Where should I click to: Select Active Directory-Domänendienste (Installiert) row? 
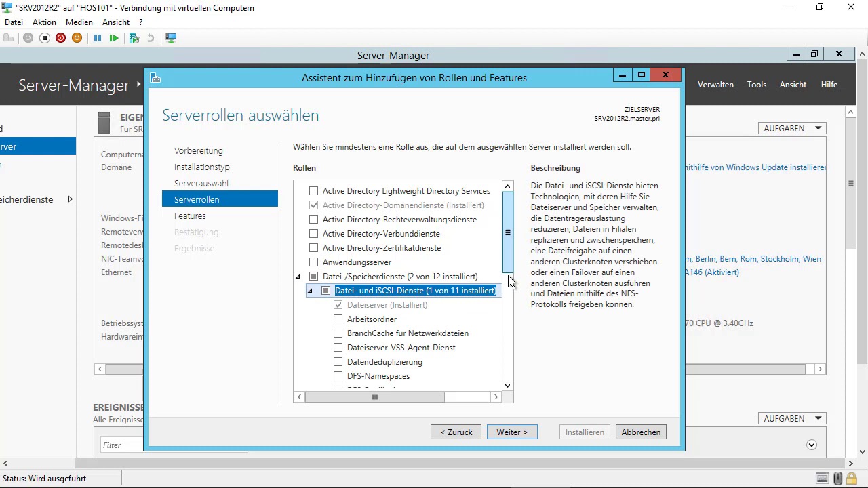(403, 205)
